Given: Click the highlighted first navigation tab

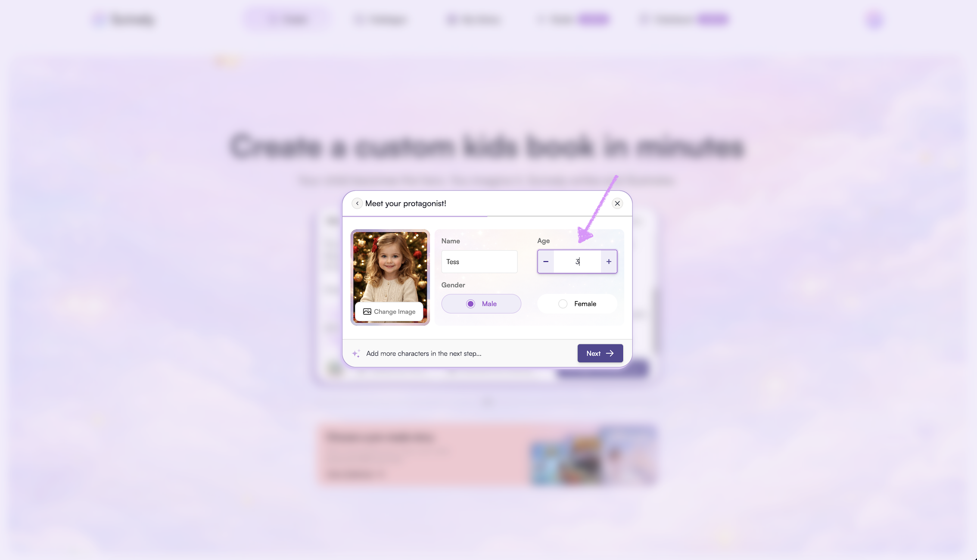Looking at the screenshot, I should click(288, 19).
